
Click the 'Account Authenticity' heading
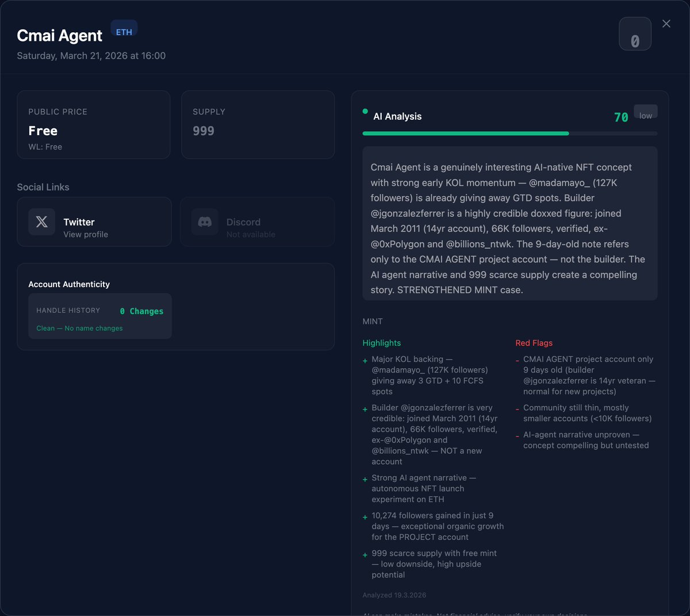pyautogui.click(x=69, y=284)
